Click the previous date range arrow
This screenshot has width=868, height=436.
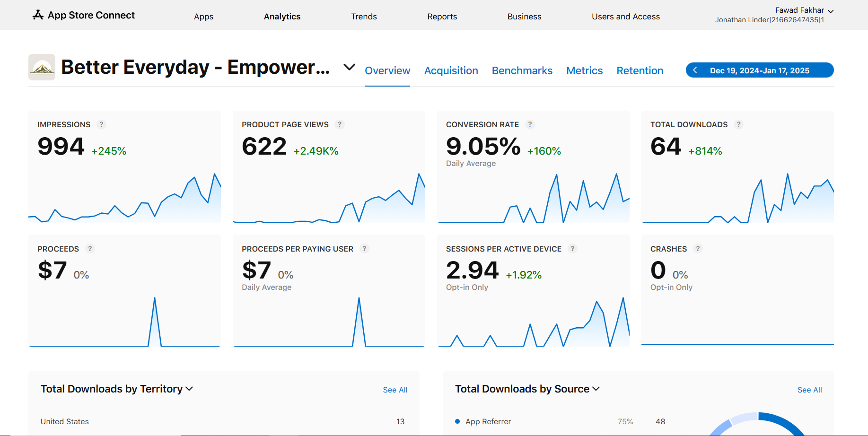695,70
